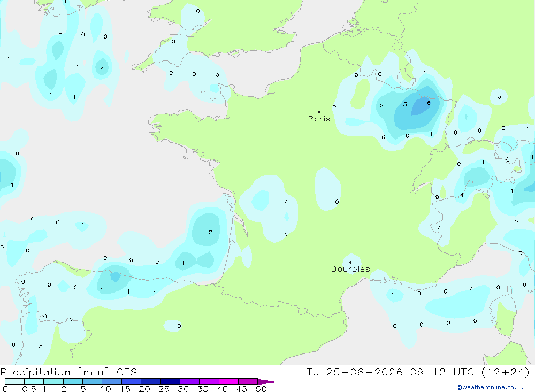This screenshot has height=392, width=535.
Task: Pick the 0.5–1 legend color swatch
Action: point(34,381)
